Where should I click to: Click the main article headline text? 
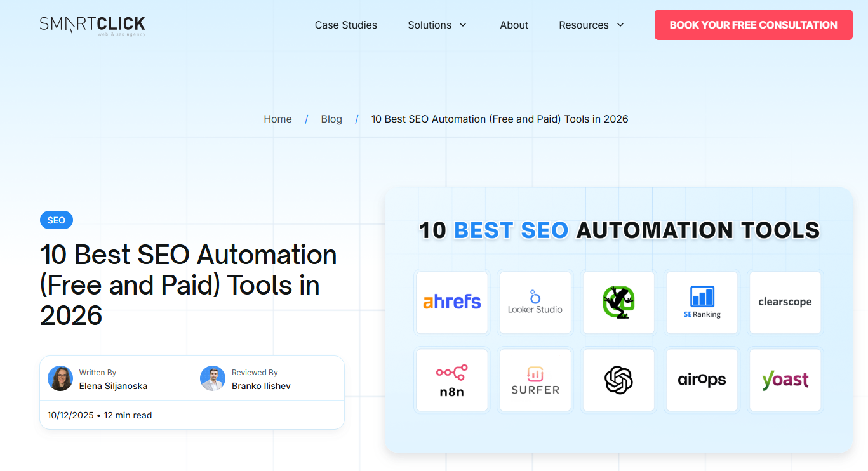pyautogui.click(x=189, y=285)
